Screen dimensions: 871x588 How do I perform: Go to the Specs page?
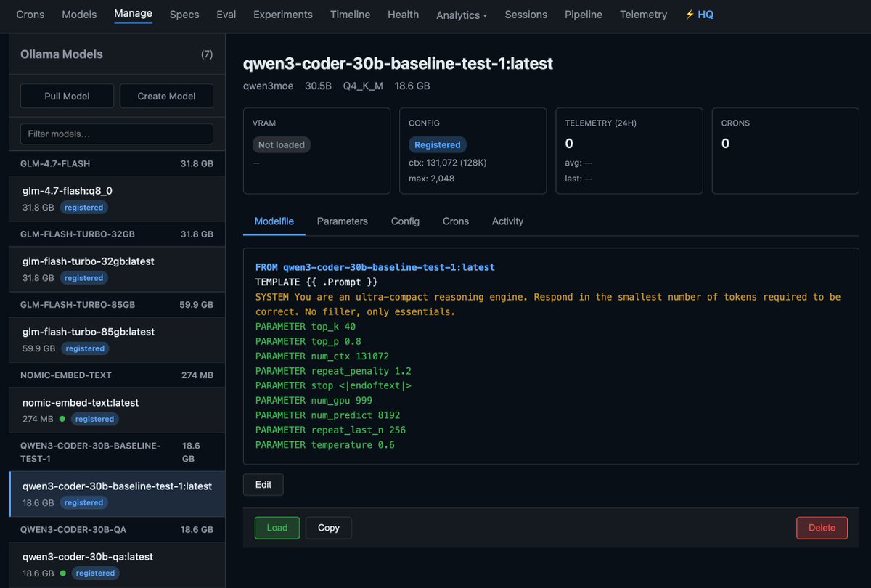tap(184, 15)
